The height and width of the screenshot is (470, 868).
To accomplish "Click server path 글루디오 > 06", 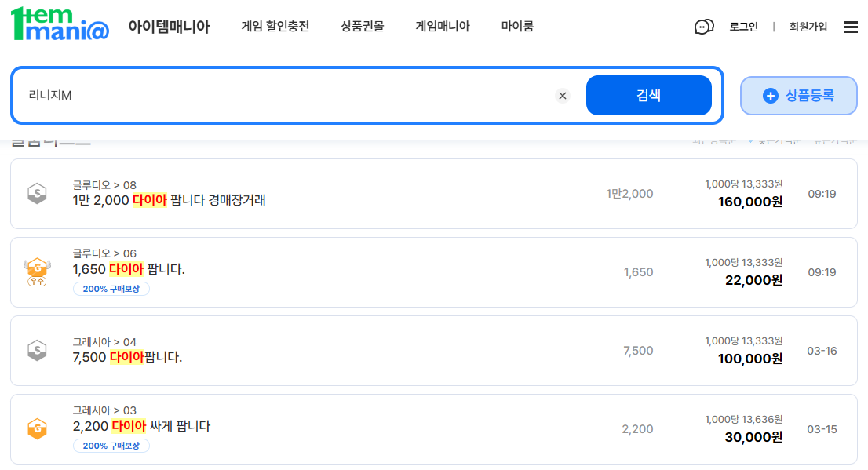I will [x=104, y=253].
